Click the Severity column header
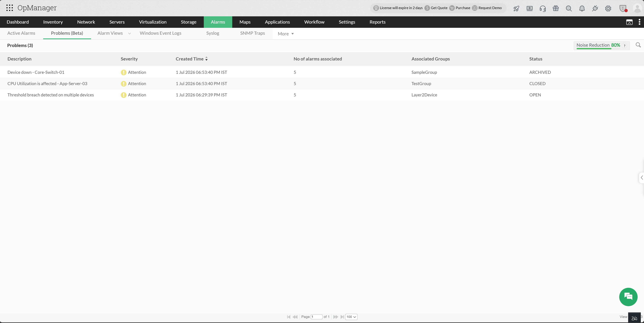 [x=129, y=59]
